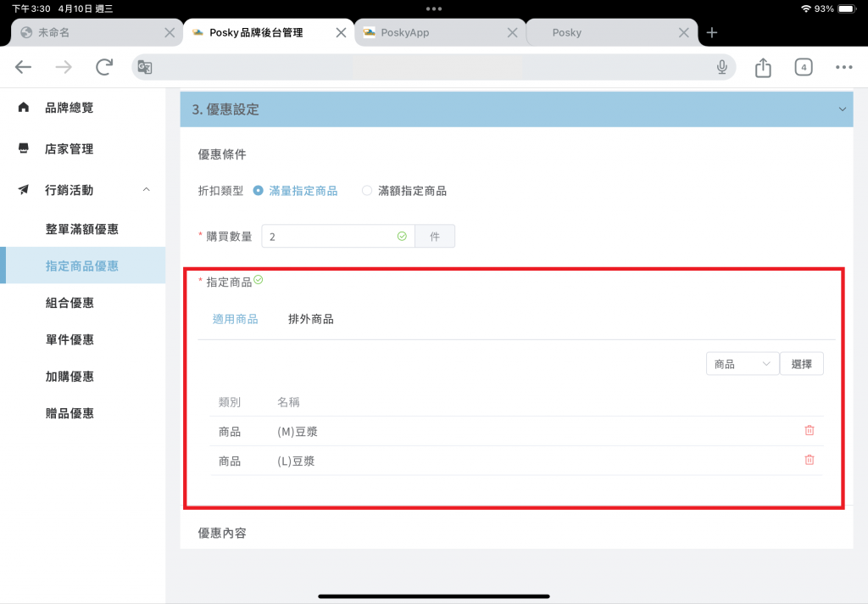Viewport: 868px width, 604px height.
Task: Open the 商品 category dropdown
Action: pyautogui.click(x=743, y=364)
